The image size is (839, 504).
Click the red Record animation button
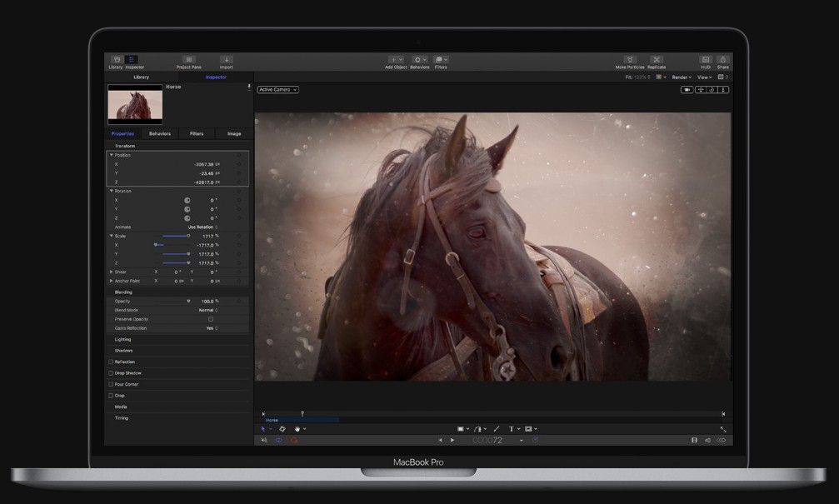(x=294, y=440)
